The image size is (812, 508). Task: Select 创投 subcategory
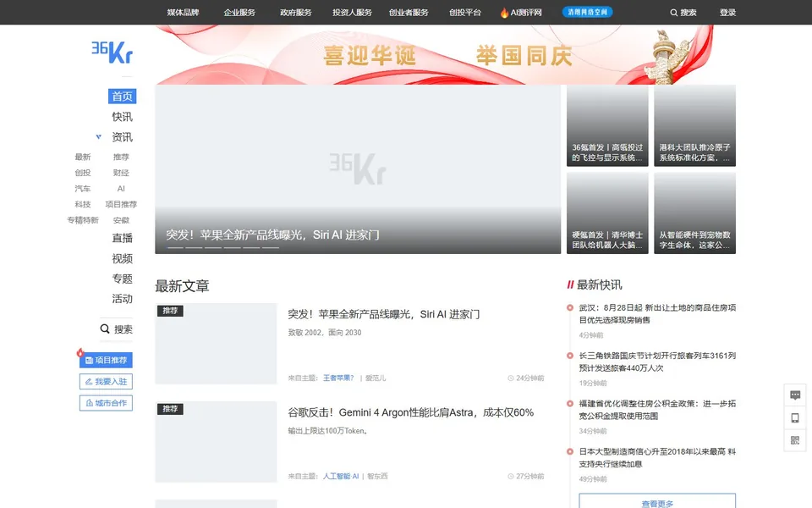pos(83,173)
